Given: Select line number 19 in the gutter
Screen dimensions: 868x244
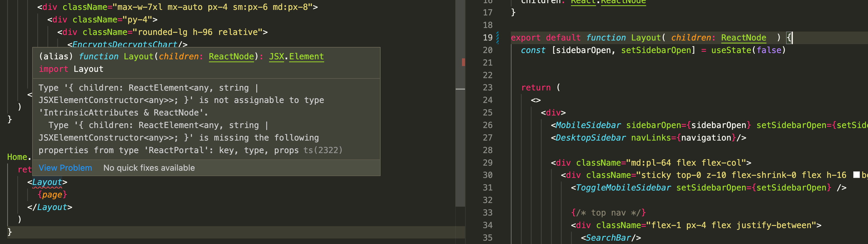Looking at the screenshot, I should point(487,37).
